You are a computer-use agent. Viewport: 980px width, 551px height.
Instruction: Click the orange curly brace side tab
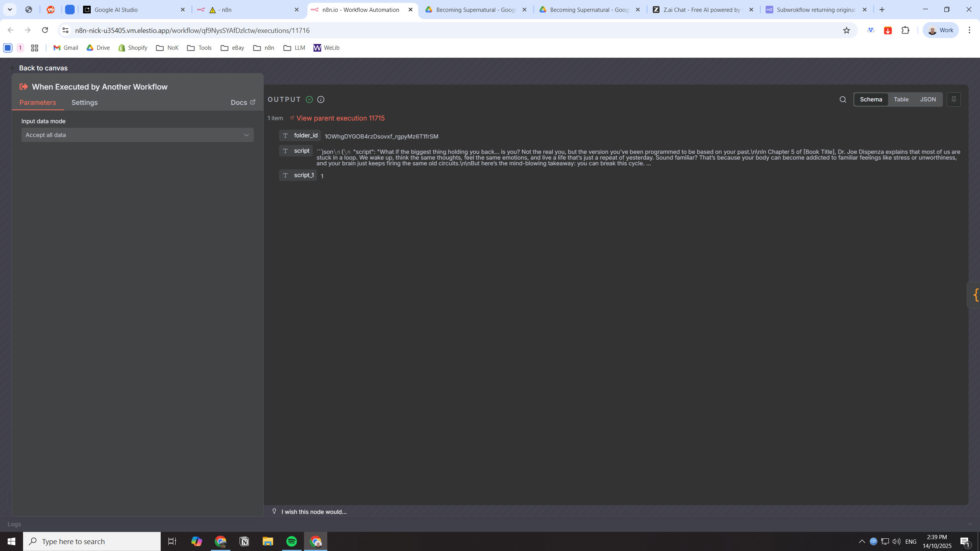[976, 295]
